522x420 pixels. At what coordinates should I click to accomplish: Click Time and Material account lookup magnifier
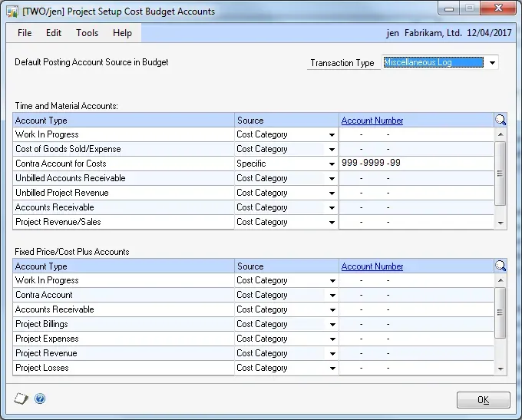click(x=501, y=120)
